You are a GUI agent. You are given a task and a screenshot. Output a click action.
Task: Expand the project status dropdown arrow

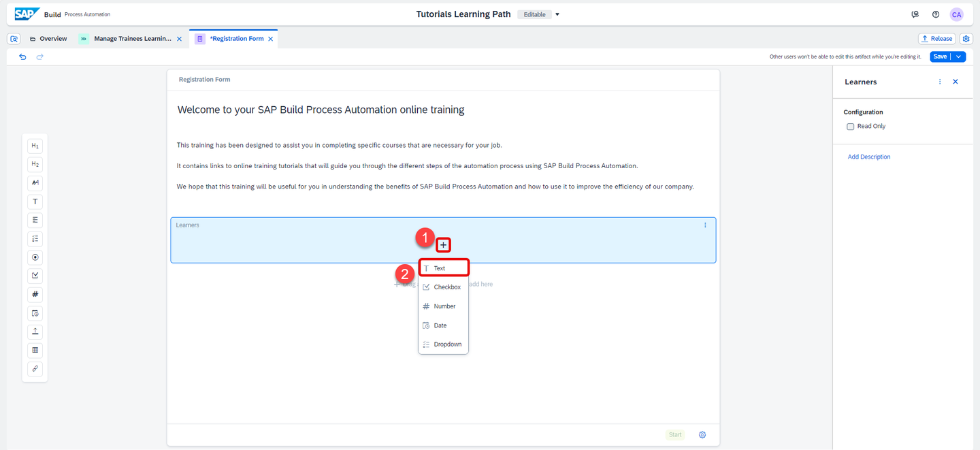click(x=557, y=14)
